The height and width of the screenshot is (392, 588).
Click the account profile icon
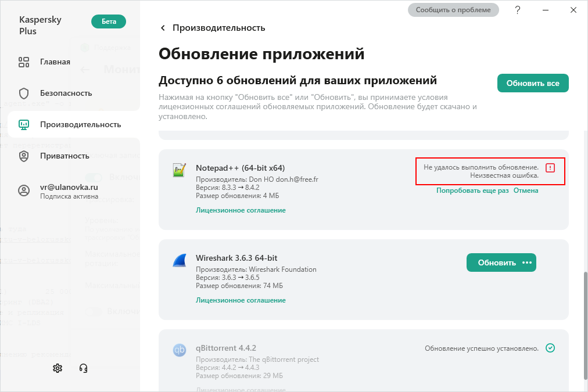[x=24, y=190]
